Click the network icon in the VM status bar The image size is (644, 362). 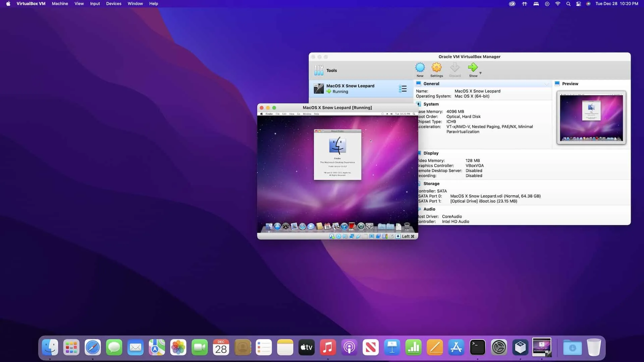(x=352, y=236)
